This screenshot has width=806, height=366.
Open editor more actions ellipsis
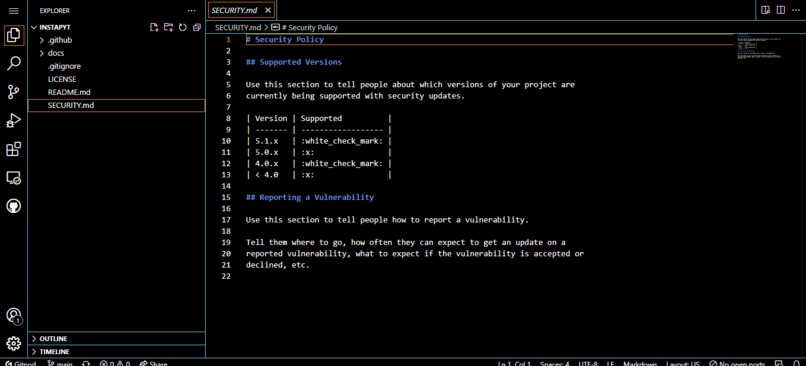(796, 10)
